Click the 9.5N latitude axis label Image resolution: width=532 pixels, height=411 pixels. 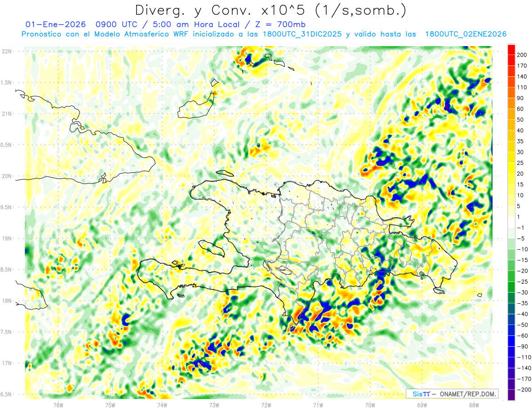coord(7,207)
